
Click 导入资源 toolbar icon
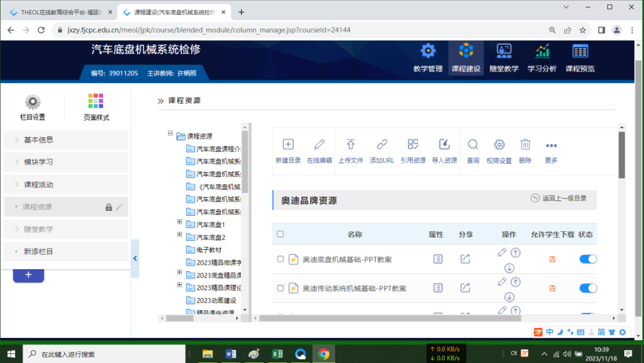(444, 144)
